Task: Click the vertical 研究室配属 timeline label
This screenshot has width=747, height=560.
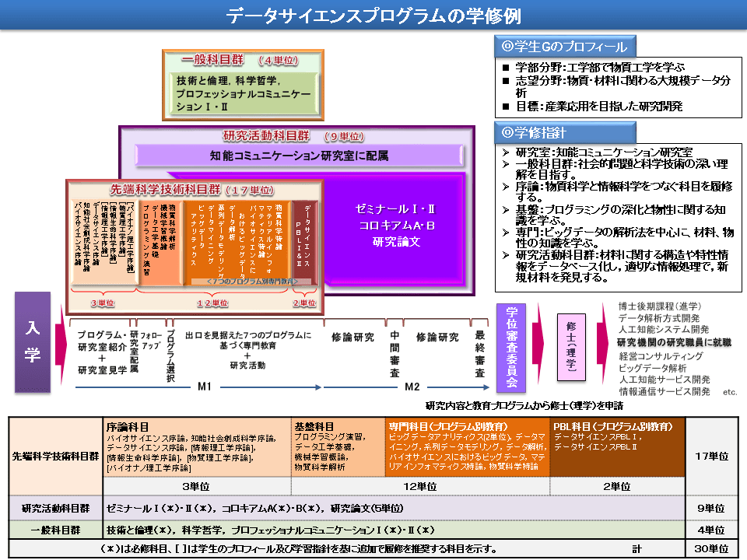Action: tap(134, 352)
